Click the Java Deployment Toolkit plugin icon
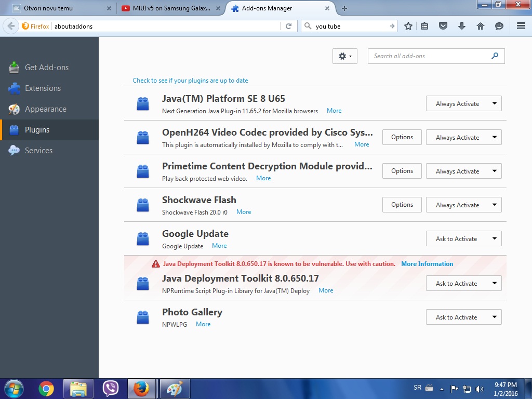The width and height of the screenshot is (532, 399). [x=143, y=283]
